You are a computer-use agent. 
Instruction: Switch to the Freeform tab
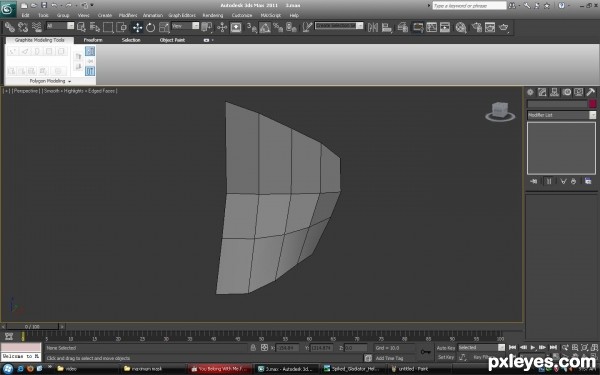pos(93,40)
